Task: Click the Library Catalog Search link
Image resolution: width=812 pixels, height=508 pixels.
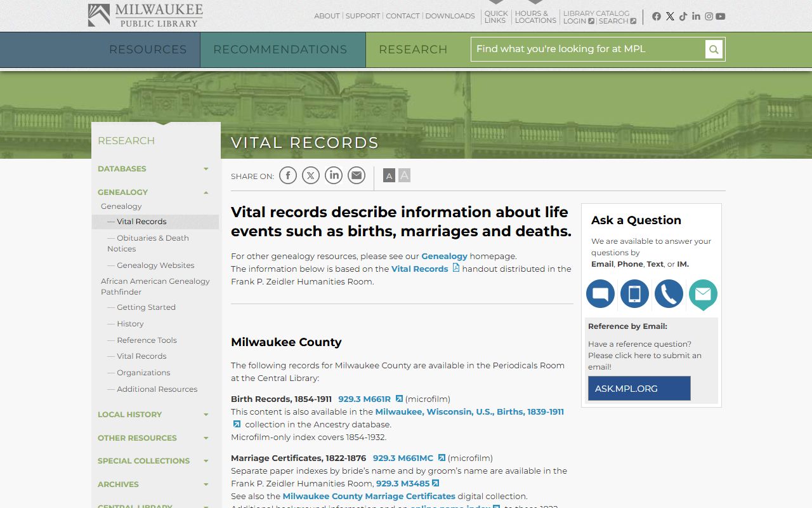Action: [617, 21]
